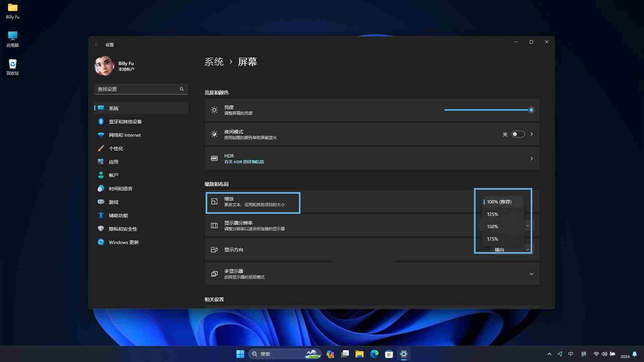This screenshot has height=362, width=644.
Task: Open Accessibility (辅助功能) settings
Action: tap(118, 216)
